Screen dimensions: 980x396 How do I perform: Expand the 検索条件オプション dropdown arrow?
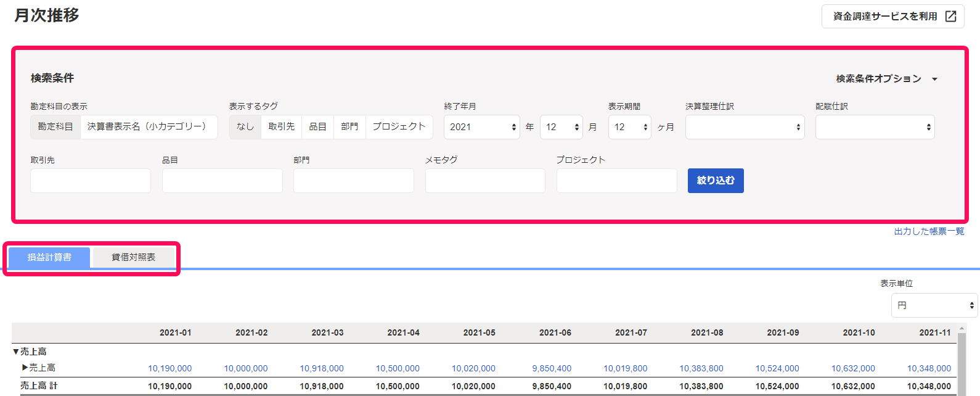click(x=934, y=79)
